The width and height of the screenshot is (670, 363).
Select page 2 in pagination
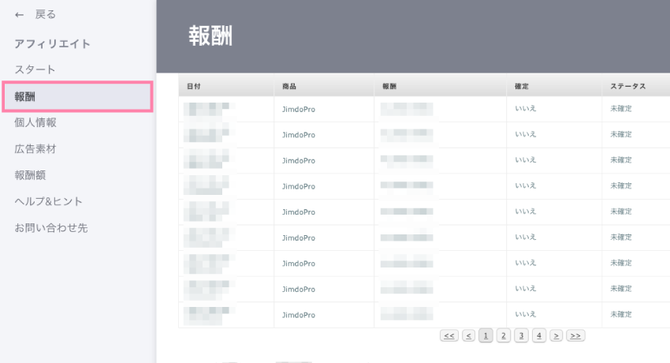[x=503, y=336]
